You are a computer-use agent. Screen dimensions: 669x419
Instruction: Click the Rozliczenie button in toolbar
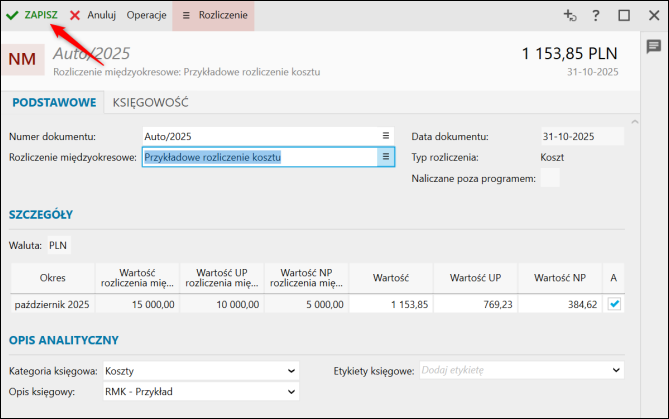214,16
